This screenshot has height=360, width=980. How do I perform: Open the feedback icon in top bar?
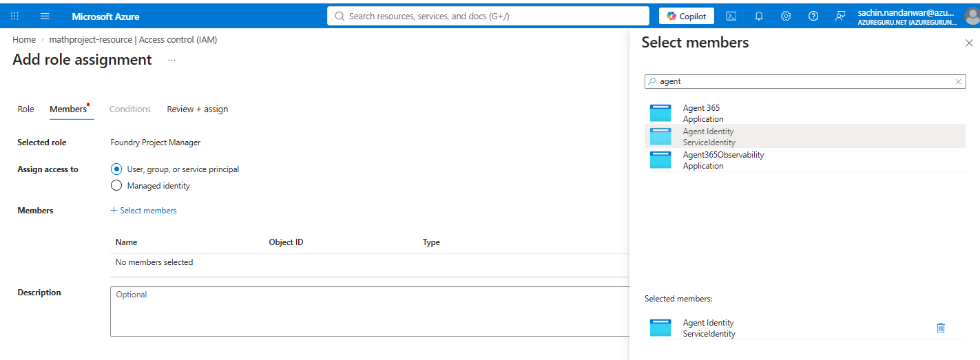[840, 16]
